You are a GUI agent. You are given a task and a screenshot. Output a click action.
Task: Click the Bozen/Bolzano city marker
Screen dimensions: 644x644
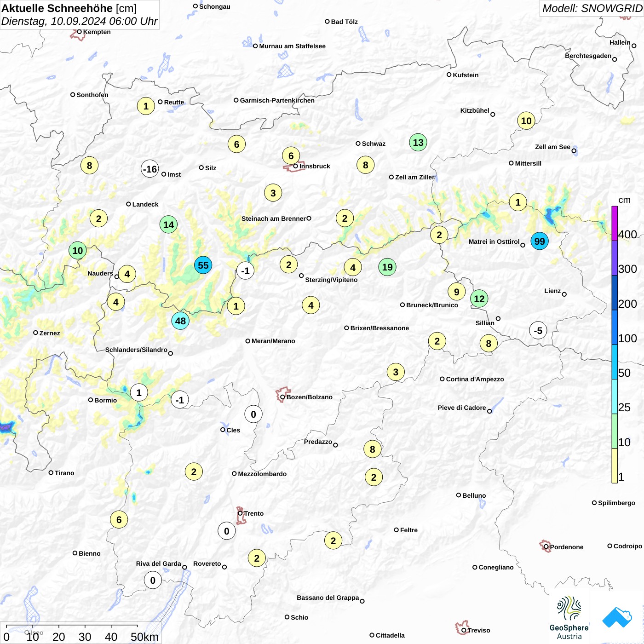pyautogui.click(x=282, y=397)
